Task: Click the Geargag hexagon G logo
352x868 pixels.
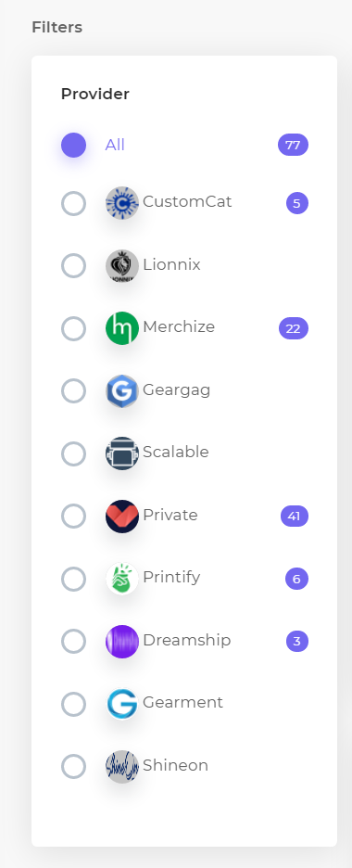Action: click(x=122, y=390)
